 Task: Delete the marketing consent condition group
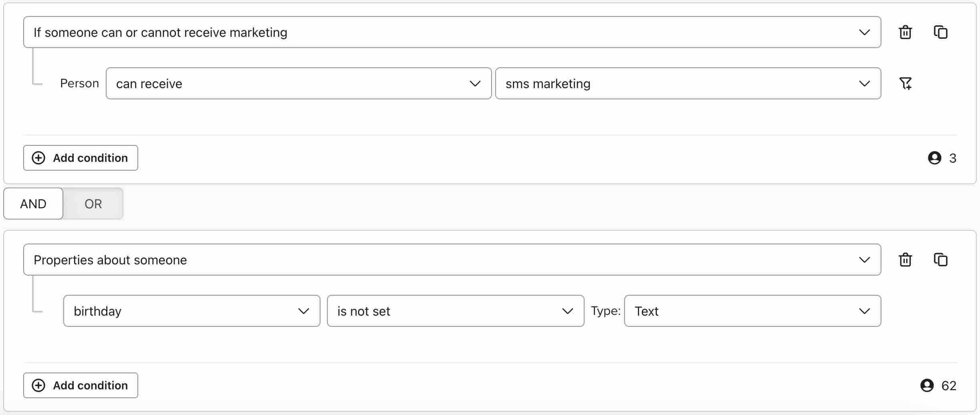coord(905,32)
